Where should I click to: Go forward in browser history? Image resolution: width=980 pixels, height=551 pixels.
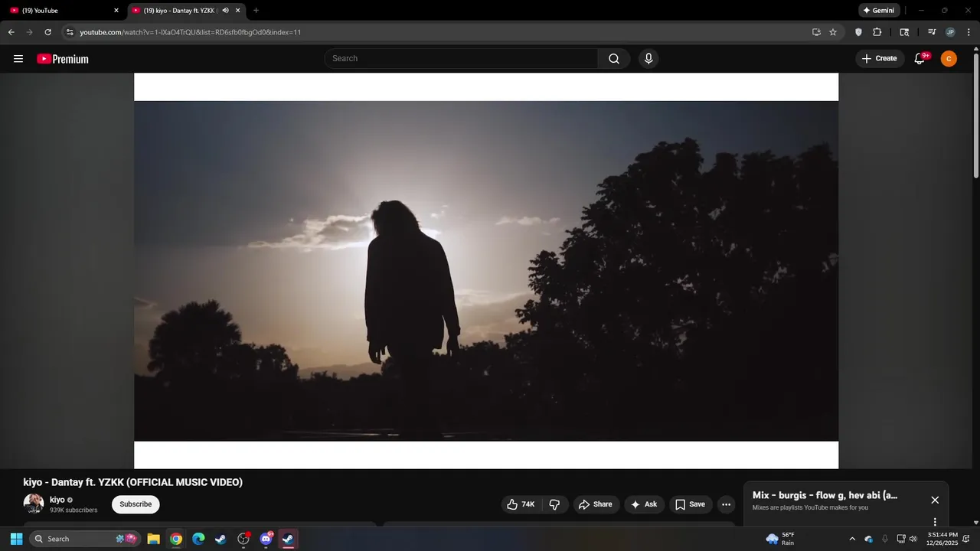click(x=30, y=32)
